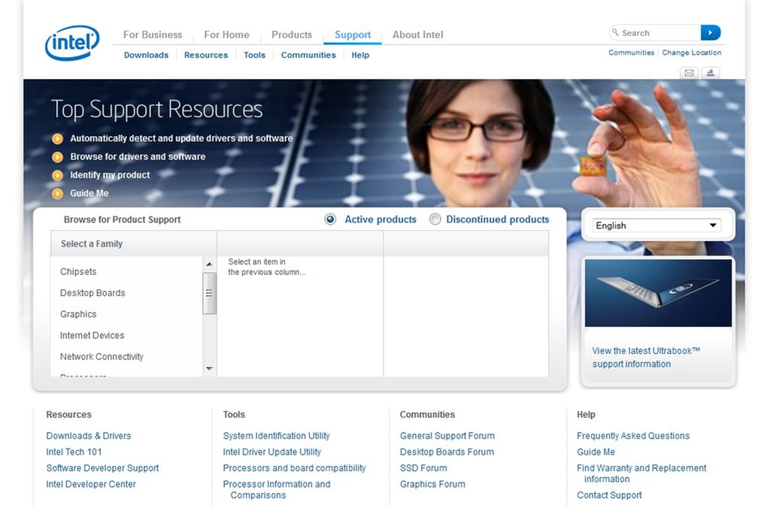Click orange bullet beside Browse for drivers
This screenshot has height=532, width=770.
pos(58,157)
